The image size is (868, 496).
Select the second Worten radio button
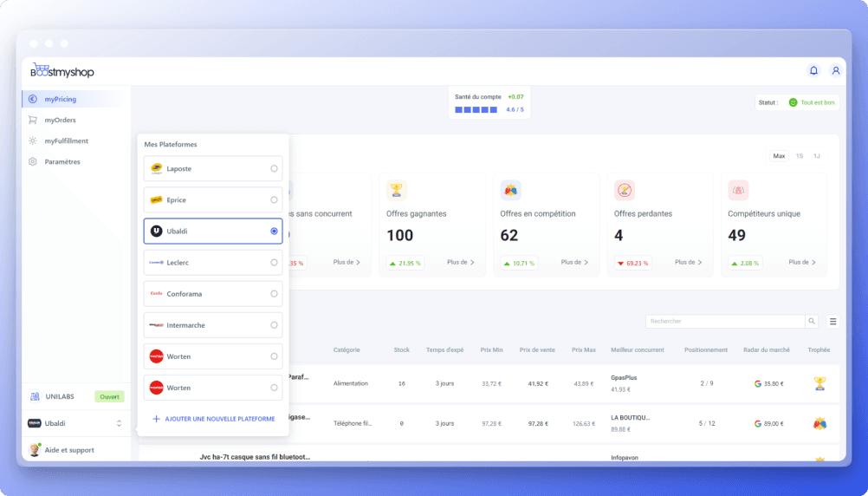(x=274, y=388)
